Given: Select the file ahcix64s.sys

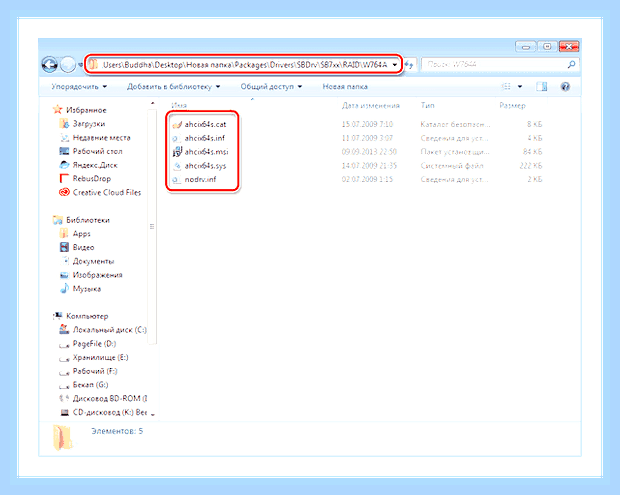Looking at the screenshot, I should (x=205, y=166).
